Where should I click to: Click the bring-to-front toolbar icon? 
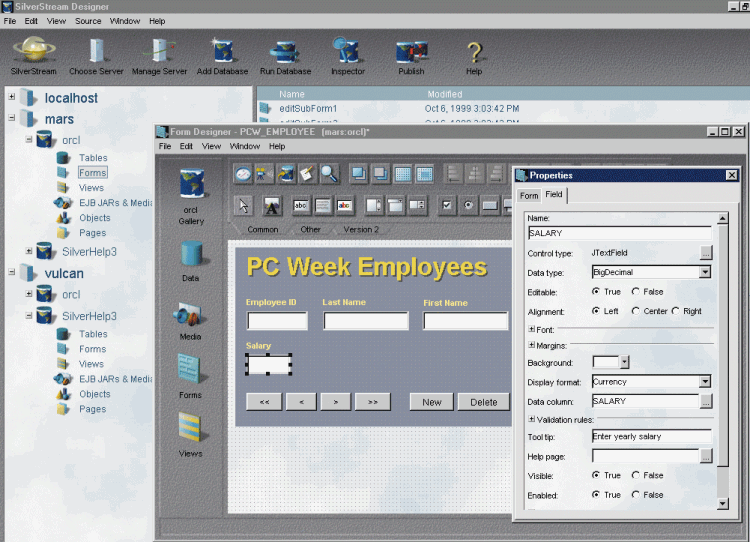359,174
